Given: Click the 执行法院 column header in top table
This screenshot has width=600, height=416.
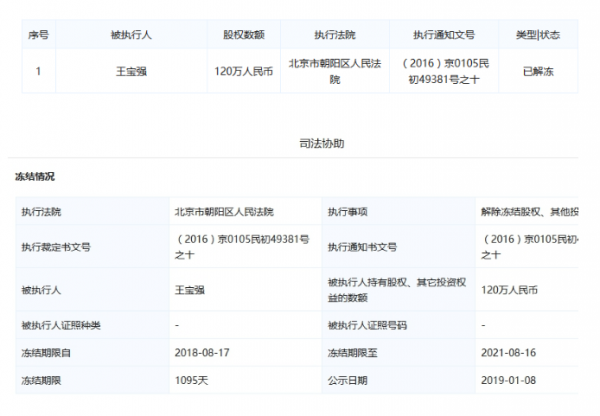Looking at the screenshot, I should [x=335, y=35].
